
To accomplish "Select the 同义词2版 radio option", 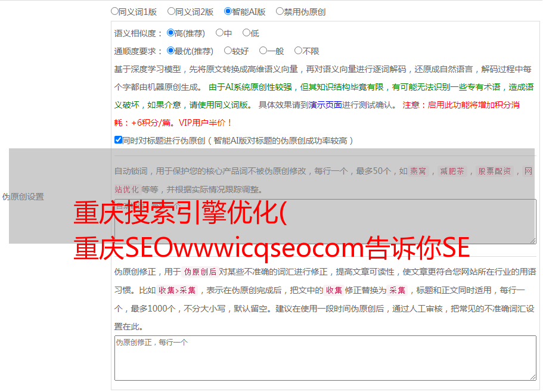I will click(x=171, y=11).
